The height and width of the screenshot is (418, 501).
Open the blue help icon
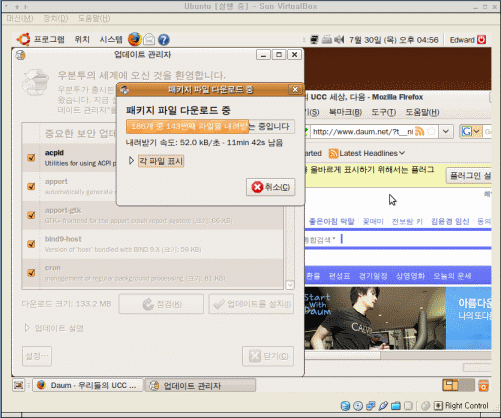click(x=163, y=40)
